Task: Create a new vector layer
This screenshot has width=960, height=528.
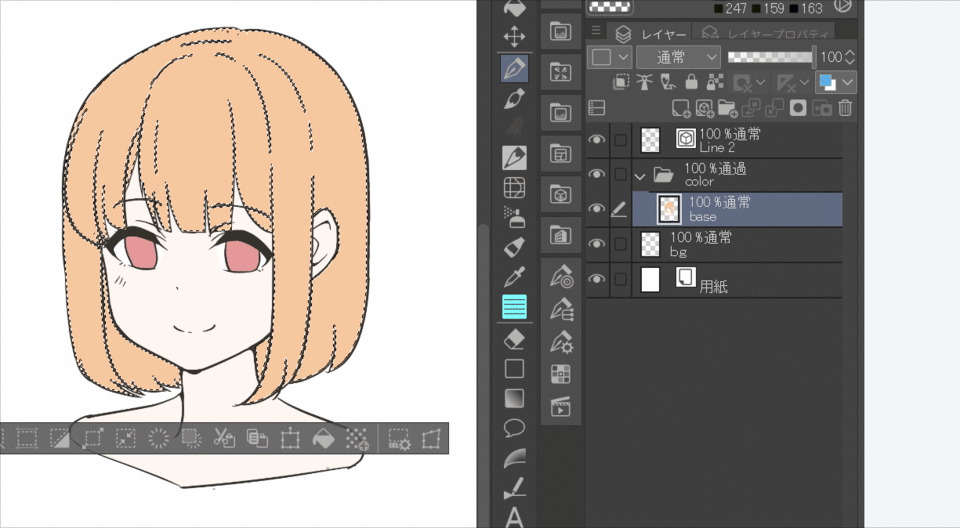Action: pyautogui.click(x=704, y=108)
